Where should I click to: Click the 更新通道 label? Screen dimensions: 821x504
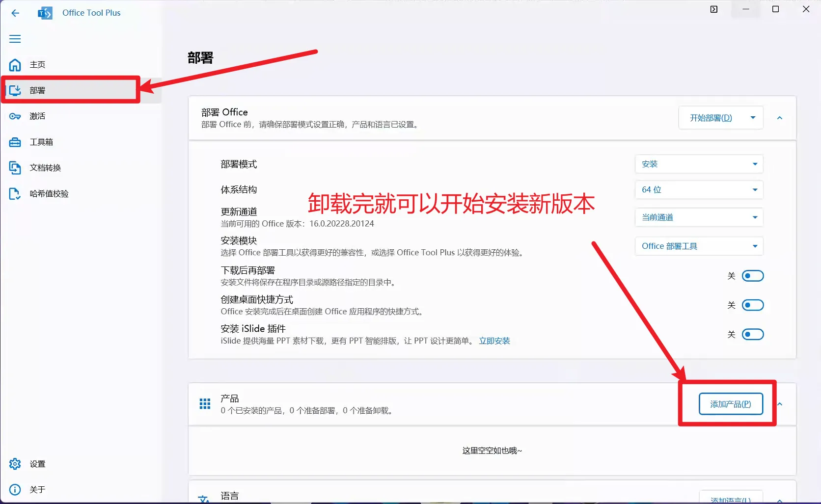[x=239, y=212]
